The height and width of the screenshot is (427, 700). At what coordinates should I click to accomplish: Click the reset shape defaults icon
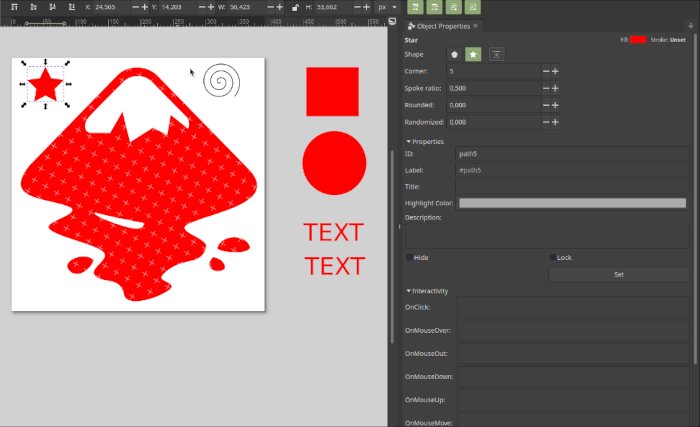pyautogui.click(x=496, y=54)
